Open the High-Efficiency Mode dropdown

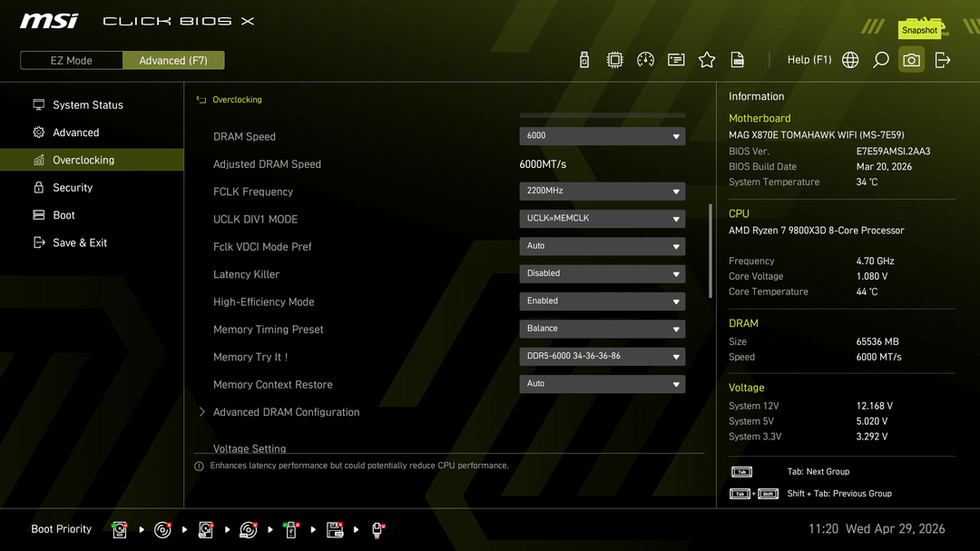pyautogui.click(x=602, y=301)
